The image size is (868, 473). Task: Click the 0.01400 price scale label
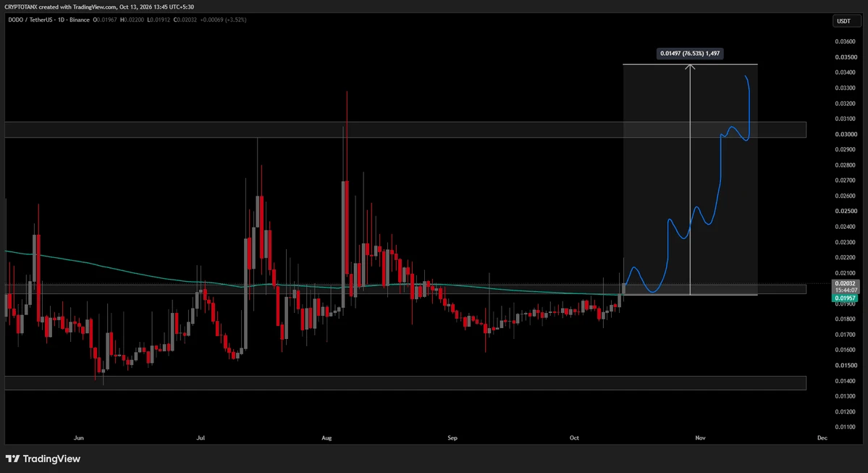846,381
